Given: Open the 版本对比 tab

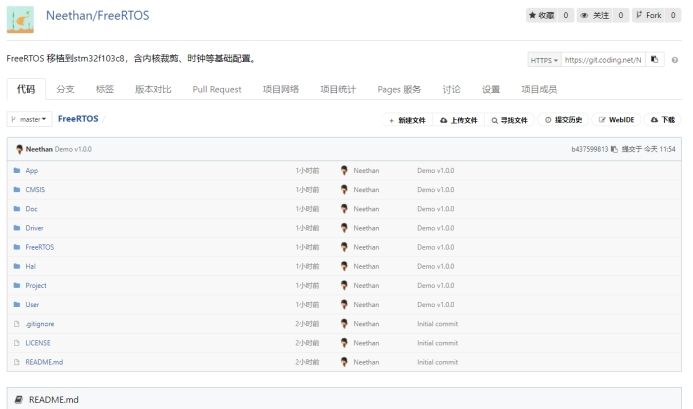Looking at the screenshot, I should coord(153,89).
